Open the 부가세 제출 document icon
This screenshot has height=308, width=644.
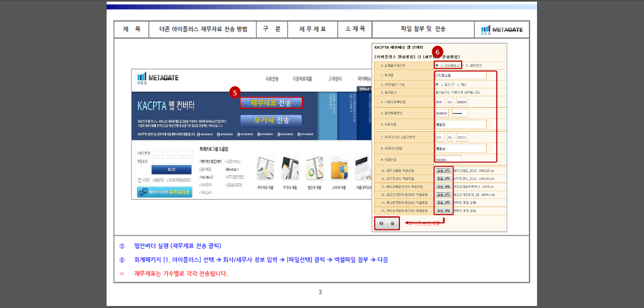[289, 168]
